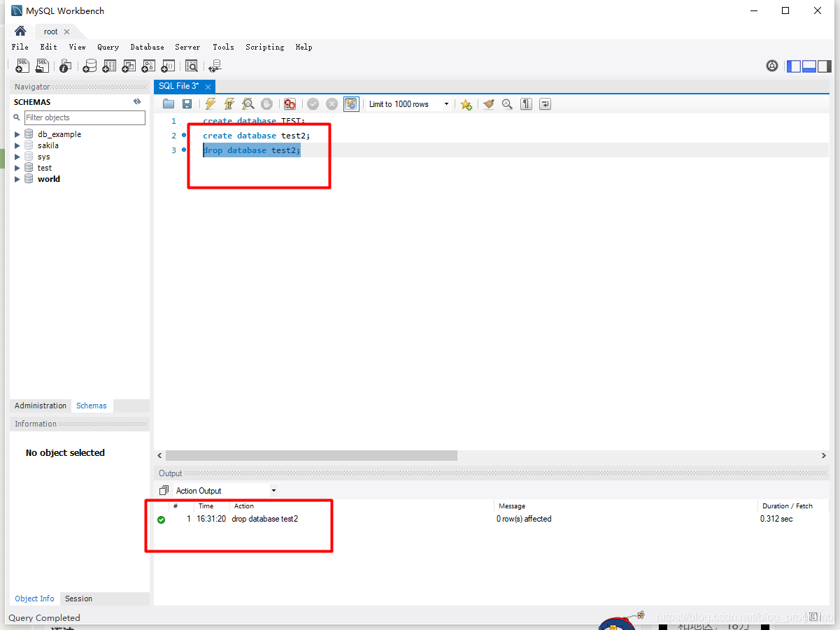Image resolution: width=840 pixels, height=630 pixels.
Task: Create a new stored procedure icon
Action: pos(148,66)
